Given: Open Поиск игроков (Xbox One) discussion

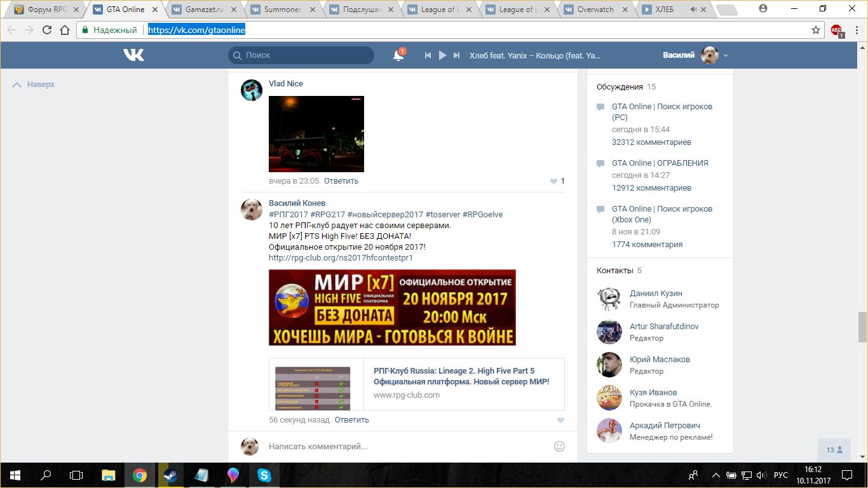Looking at the screenshot, I should click(662, 214).
